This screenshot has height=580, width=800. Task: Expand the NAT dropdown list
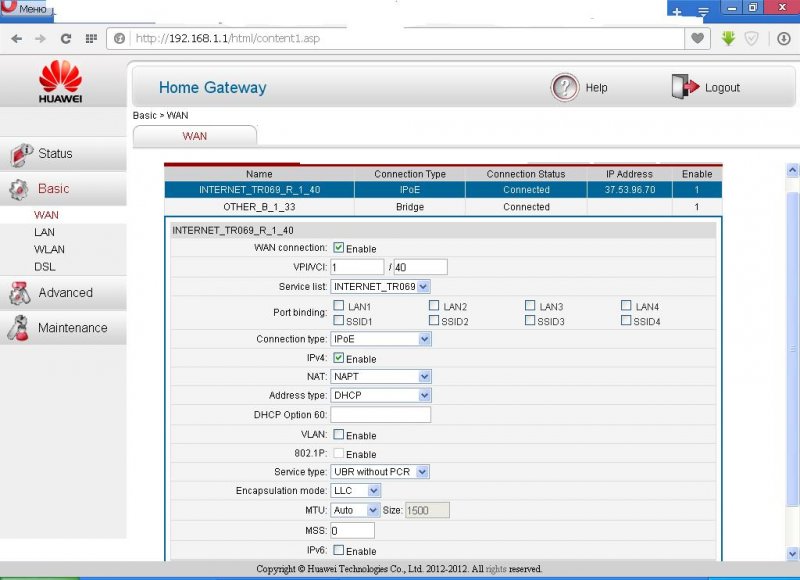(x=381, y=376)
